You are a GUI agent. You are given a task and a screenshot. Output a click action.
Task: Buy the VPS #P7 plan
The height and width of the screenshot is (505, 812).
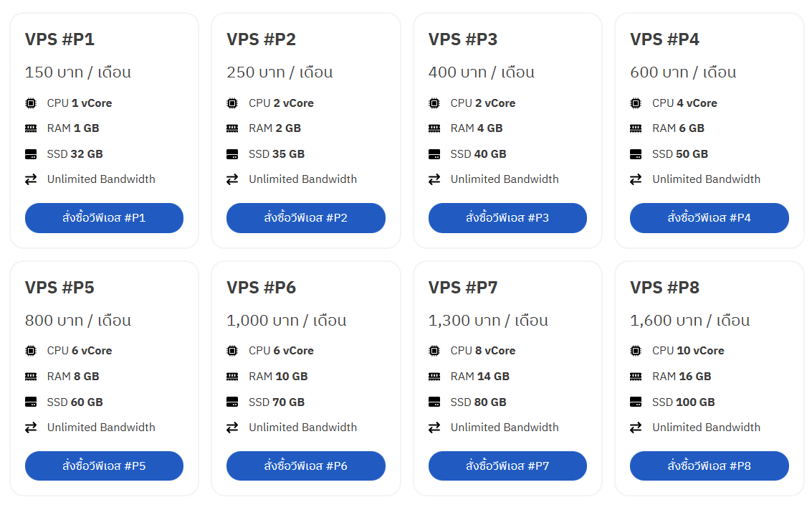tap(507, 466)
